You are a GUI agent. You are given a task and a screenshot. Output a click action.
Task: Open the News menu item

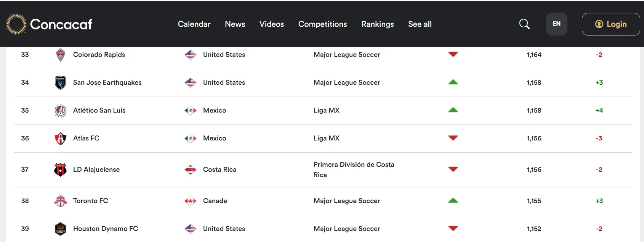tap(235, 24)
